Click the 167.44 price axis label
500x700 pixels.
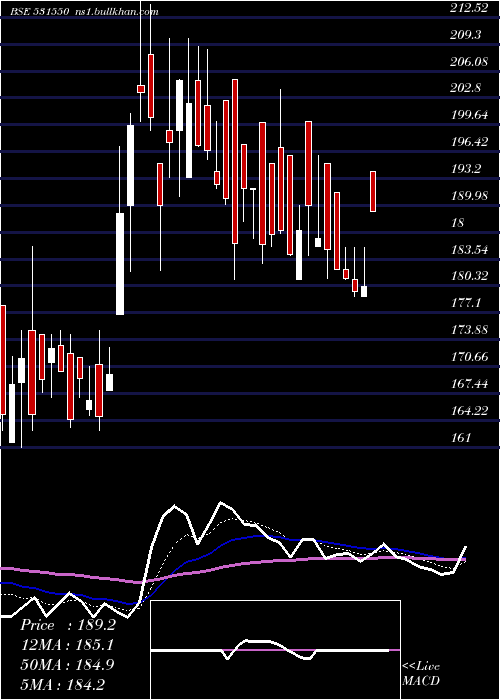point(468,383)
